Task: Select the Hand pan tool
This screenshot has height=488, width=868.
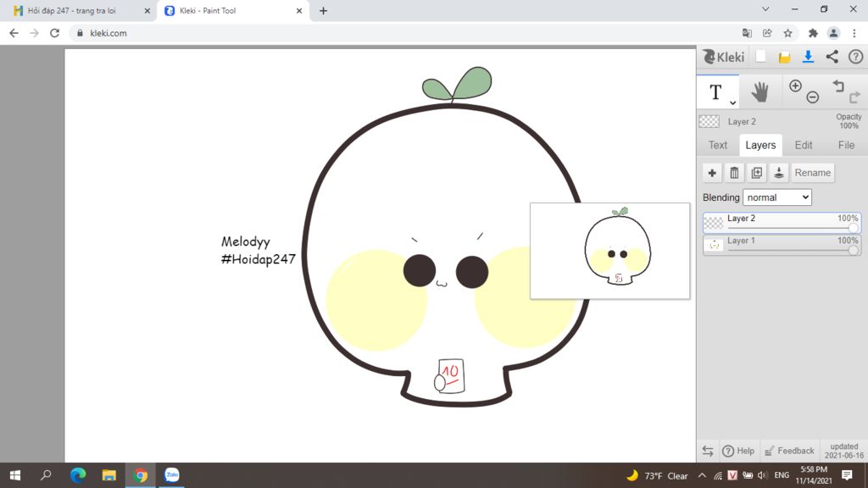Action: 759,91
